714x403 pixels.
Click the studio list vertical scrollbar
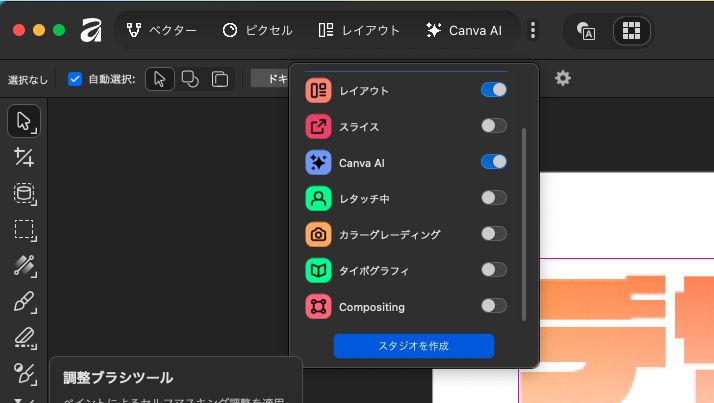tap(524, 220)
